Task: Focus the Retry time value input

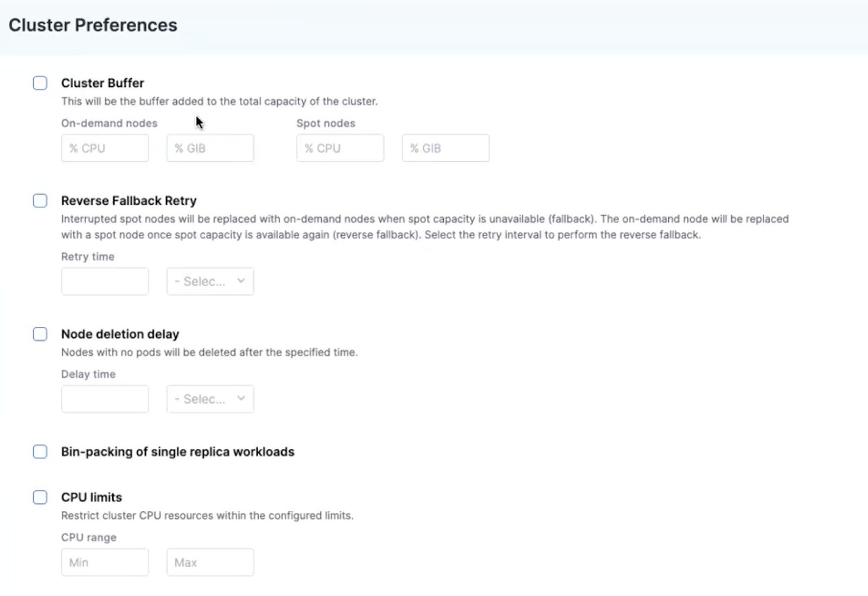Action: click(x=105, y=281)
